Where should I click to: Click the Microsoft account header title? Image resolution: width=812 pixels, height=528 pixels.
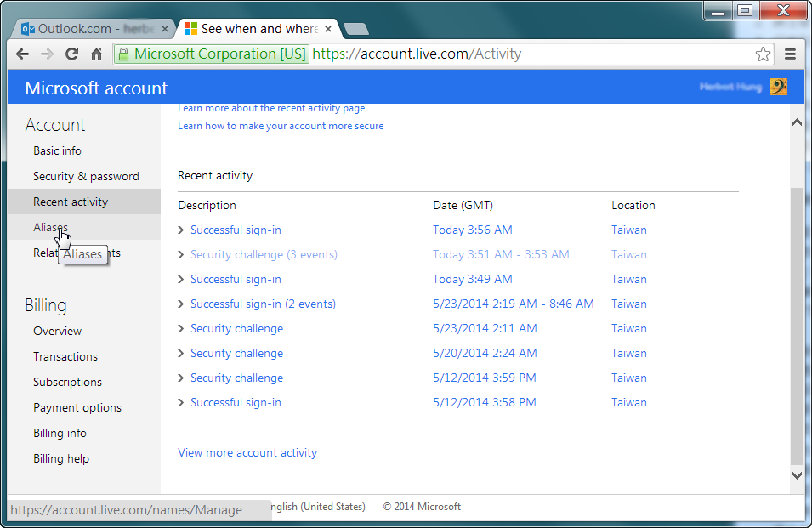pos(96,88)
